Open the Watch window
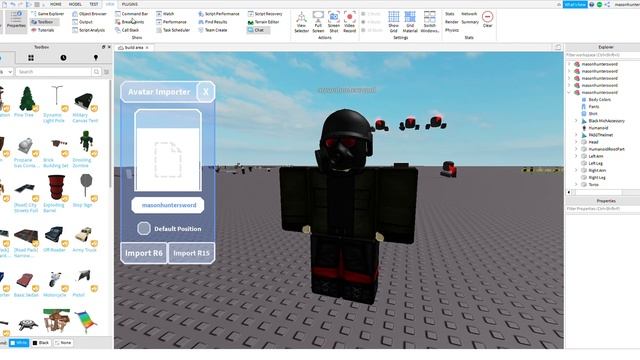This screenshot has height=360, width=640. [165, 13]
